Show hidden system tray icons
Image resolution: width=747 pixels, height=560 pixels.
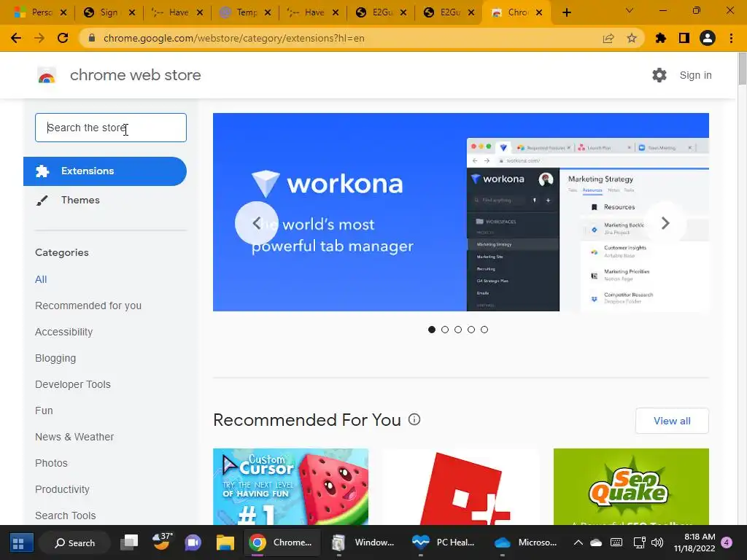click(x=578, y=542)
